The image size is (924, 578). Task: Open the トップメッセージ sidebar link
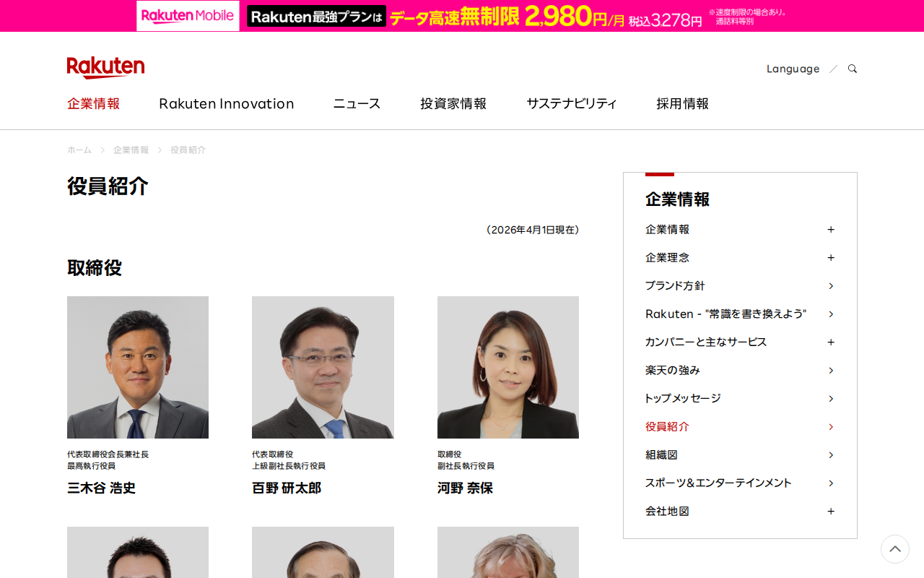[x=683, y=399]
